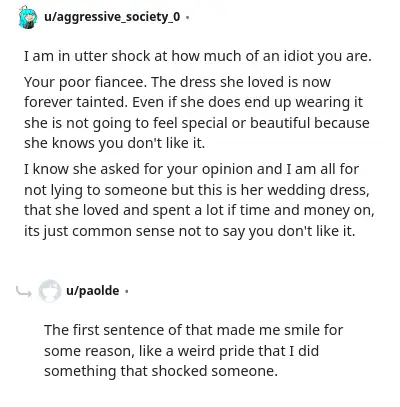Viewport: 400px width, 407px height.
Task: Select the 'I am in utter shock' sentence
Action: pyautogui.click(x=197, y=57)
